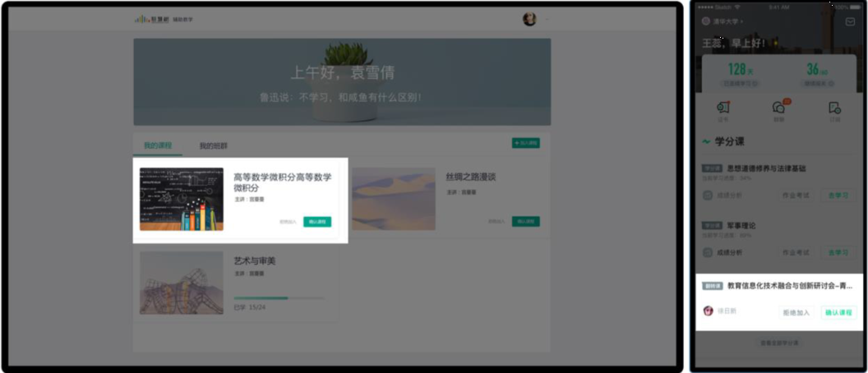This screenshot has height=373, width=868.
Task: Switch to the 我的课程 tab
Action: 158,145
